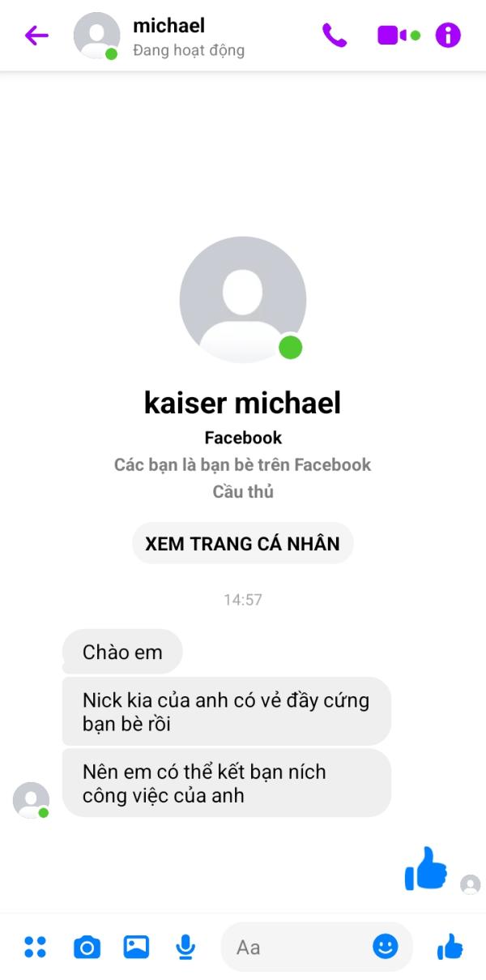This screenshot has width=486, height=980.
Task: Open the emoji picker smiley
Action: [386, 946]
